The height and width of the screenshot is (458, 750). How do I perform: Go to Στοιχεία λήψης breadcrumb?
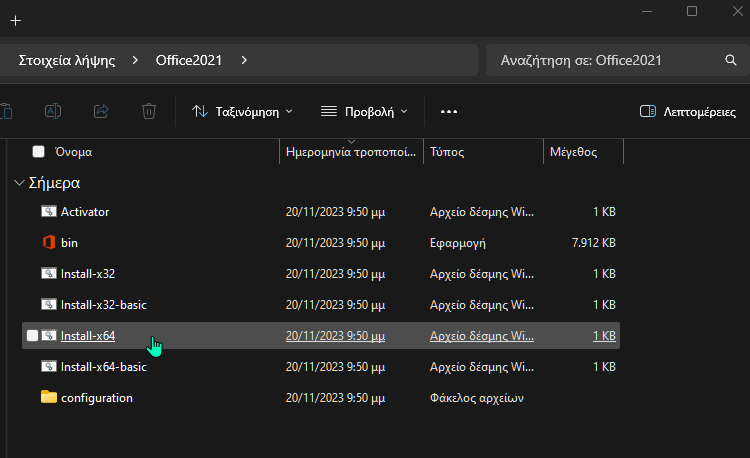click(x=67, y=60)
